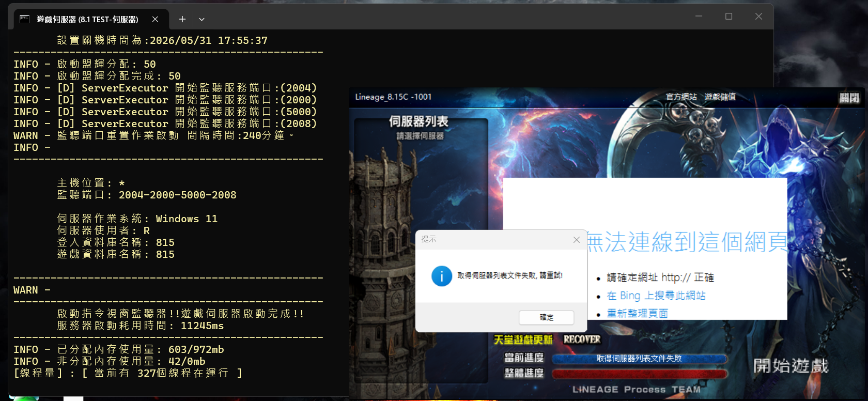
Task: Click the 關閉 button of the launcher
Action: [849, 98]
